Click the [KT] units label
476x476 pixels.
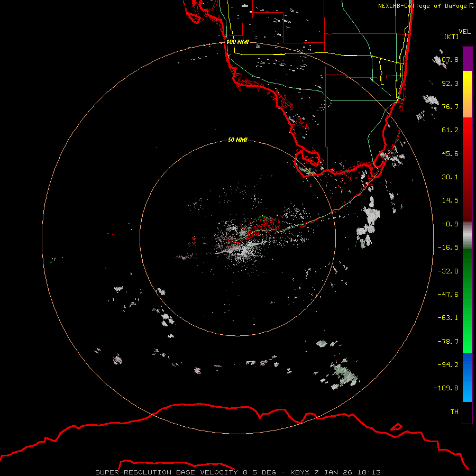click(x=452, y=36)
